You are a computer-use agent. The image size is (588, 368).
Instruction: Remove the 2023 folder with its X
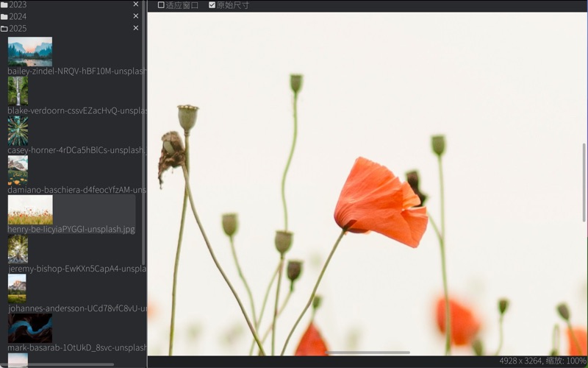pos(135,4)
